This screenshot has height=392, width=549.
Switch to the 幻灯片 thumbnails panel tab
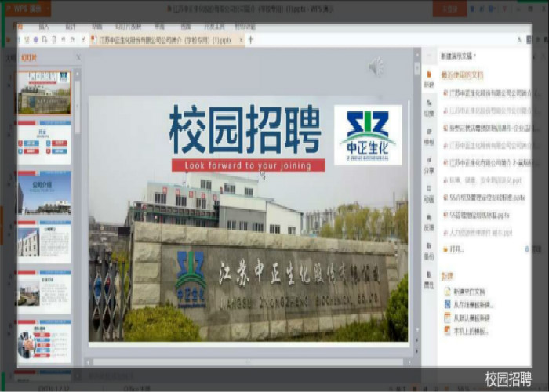tap(29, 58)
